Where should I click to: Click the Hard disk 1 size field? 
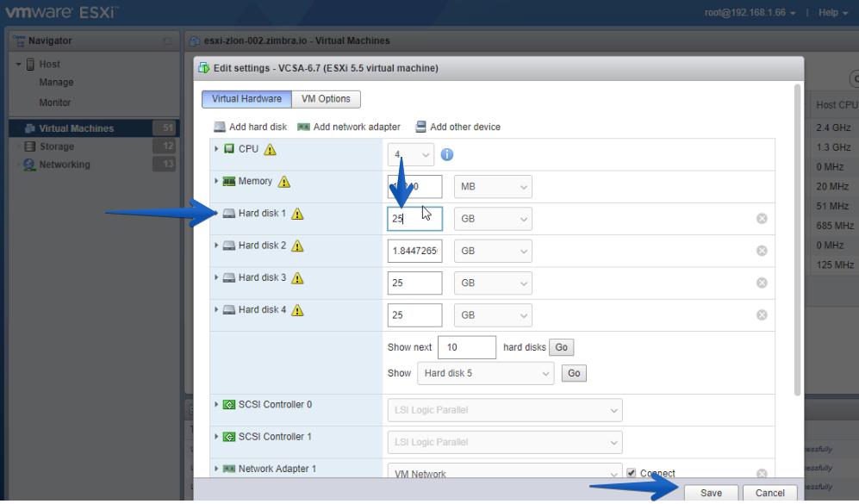(x=414, y=219)
